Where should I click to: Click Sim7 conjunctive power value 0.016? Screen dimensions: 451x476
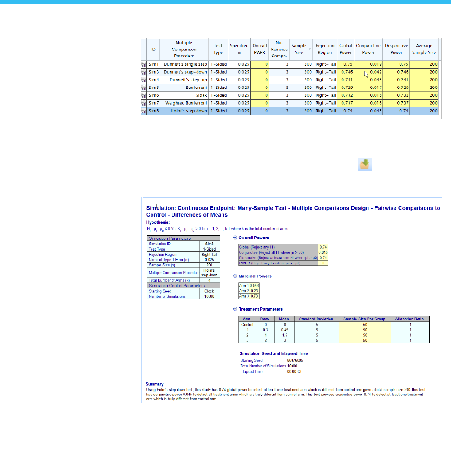coord(368,103)
